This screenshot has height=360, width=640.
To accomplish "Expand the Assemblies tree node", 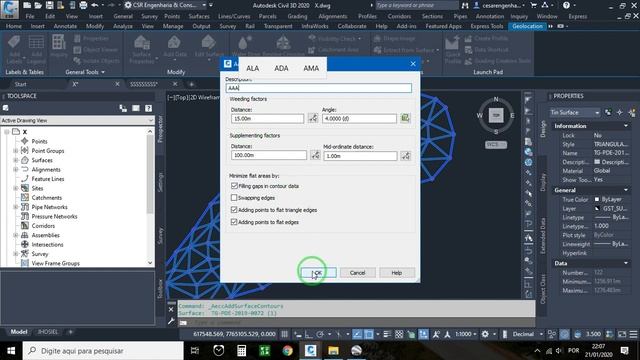I will click(16, 235).
